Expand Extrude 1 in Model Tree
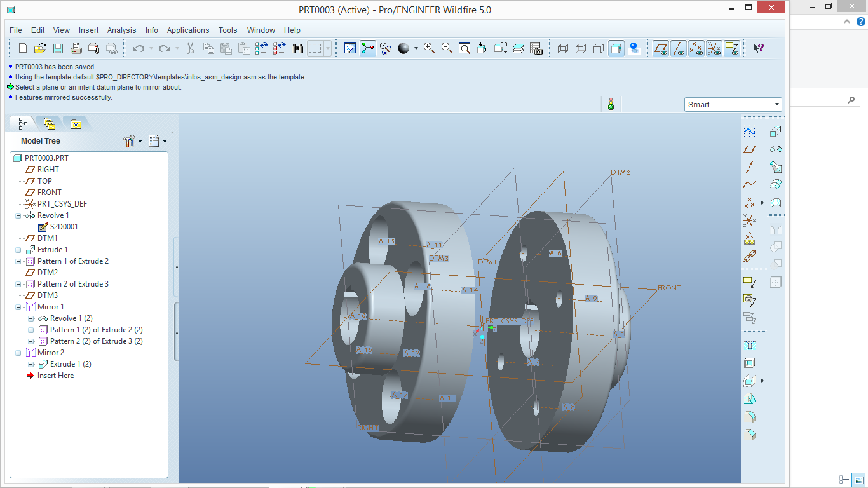 [18, 250]
